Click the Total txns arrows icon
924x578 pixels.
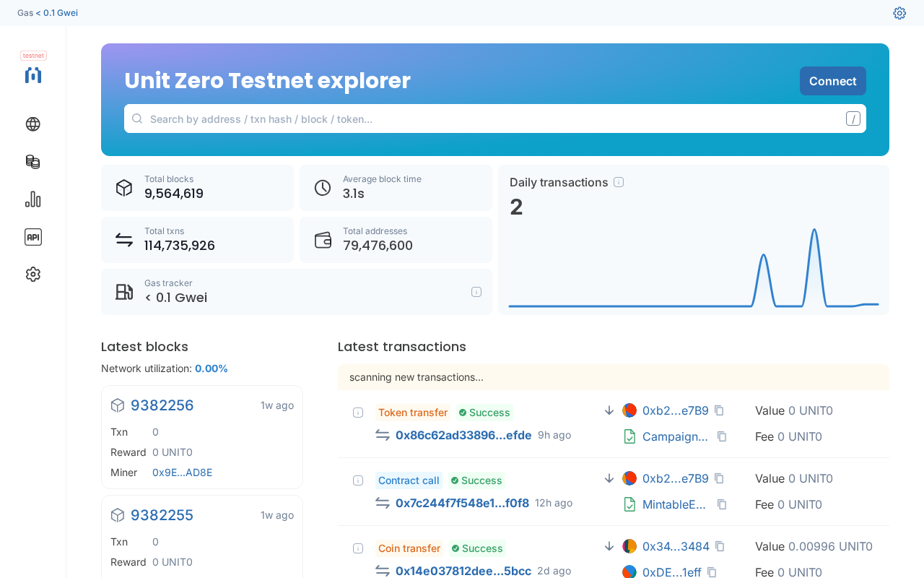click(x=124, y=240)
